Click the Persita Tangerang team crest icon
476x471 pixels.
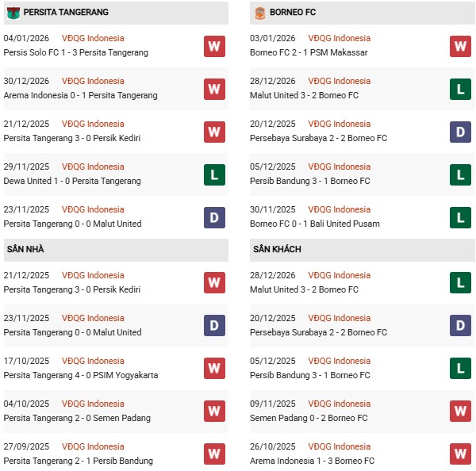13,13
